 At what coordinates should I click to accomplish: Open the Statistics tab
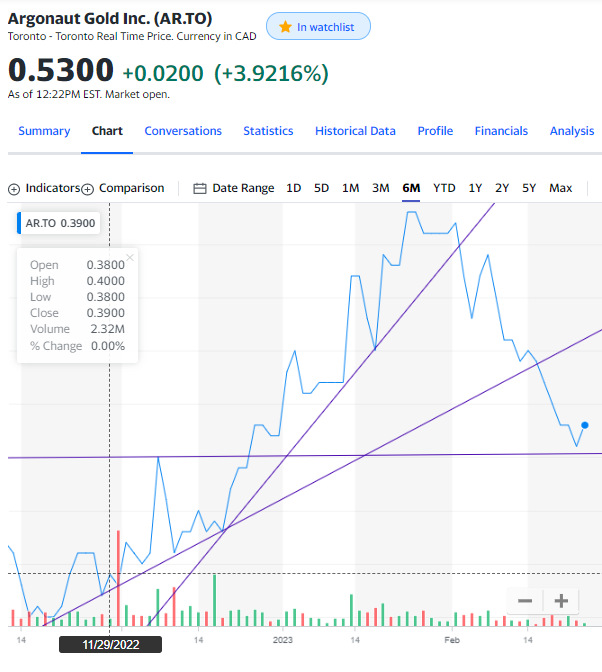[268, 131]
